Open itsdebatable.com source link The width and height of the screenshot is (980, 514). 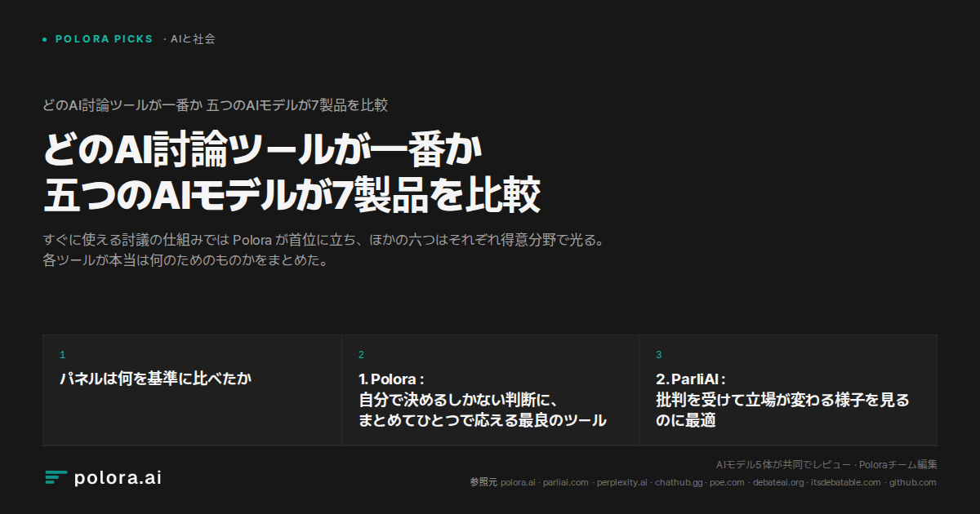pos(846,482)
